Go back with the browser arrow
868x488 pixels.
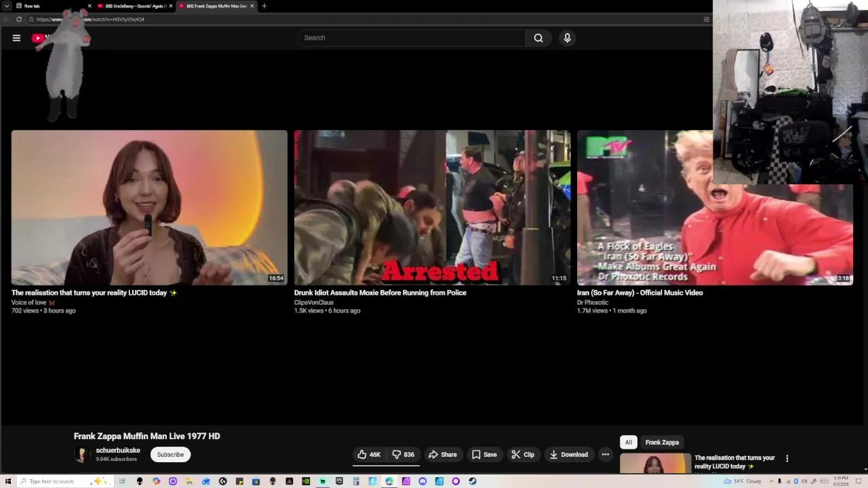[x=6, y=19]
